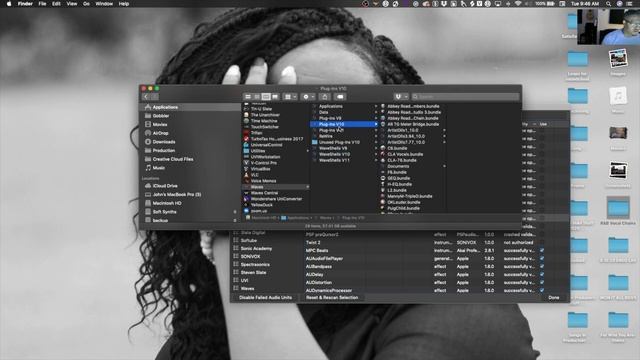Select Applications in the Finder sidebar
The width and height of the screenshot is (640, 360).
pyautogui.click(x=165, y=107)
